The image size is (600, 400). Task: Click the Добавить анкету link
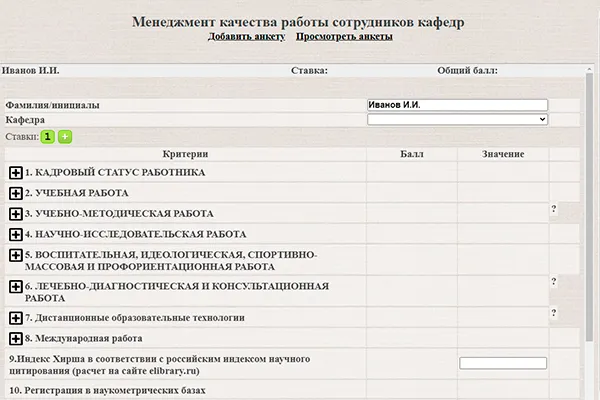pos(247,37)
